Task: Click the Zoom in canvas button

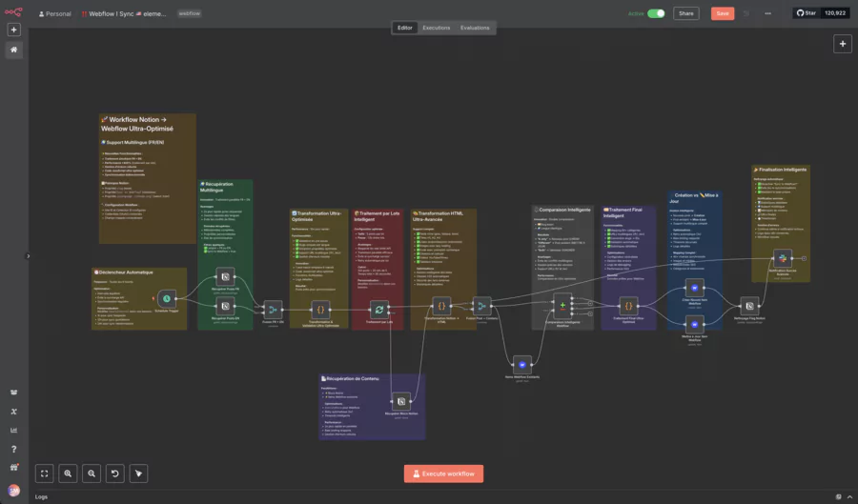Action: (x=68, y=474)
